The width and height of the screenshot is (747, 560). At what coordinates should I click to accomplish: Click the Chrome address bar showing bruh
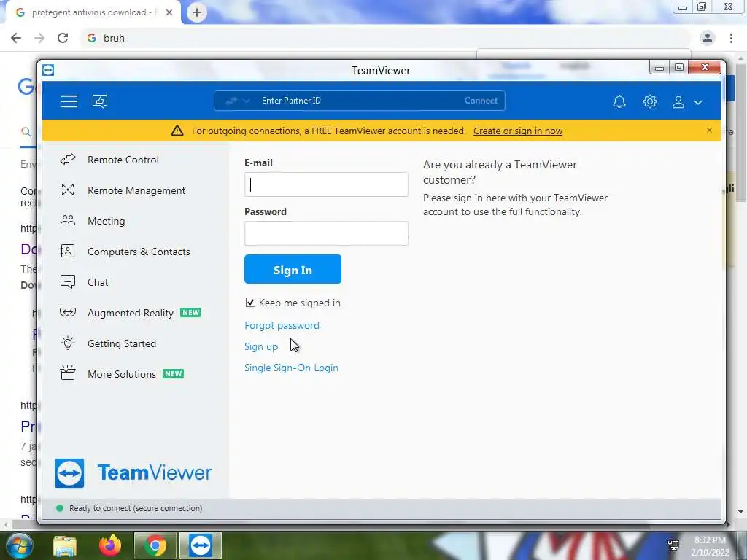(x=386, y=38)
